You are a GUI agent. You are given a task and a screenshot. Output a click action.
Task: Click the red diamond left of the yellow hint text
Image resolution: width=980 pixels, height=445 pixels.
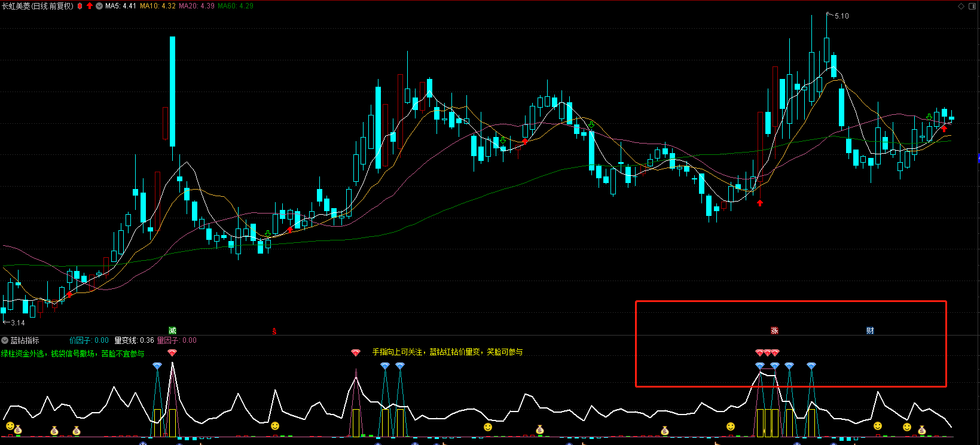356,353
